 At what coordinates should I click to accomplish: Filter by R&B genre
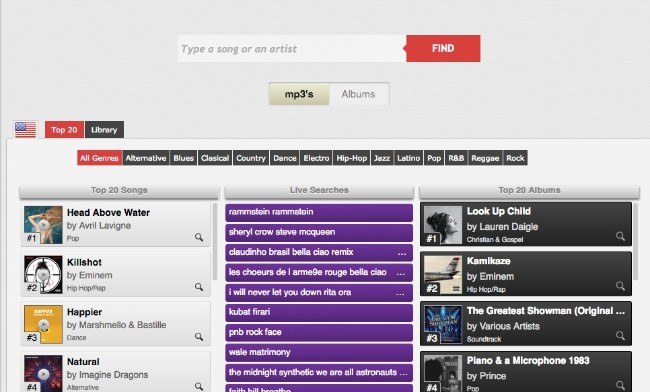click(x=456, y=158)
